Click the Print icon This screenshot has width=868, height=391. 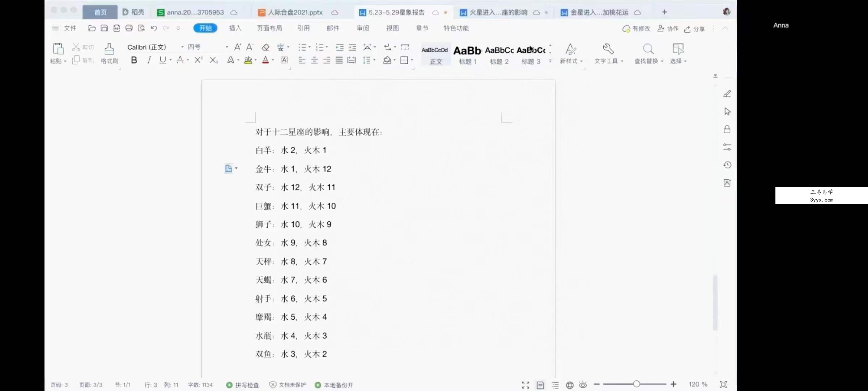pos(129,28)
